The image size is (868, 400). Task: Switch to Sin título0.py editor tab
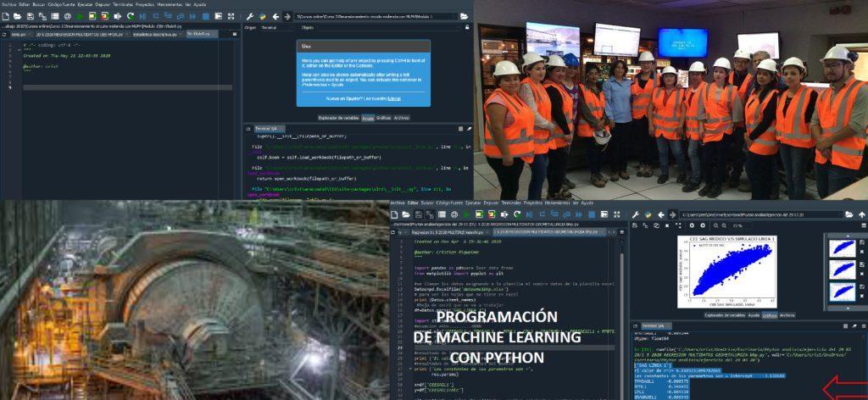[202, 34]
